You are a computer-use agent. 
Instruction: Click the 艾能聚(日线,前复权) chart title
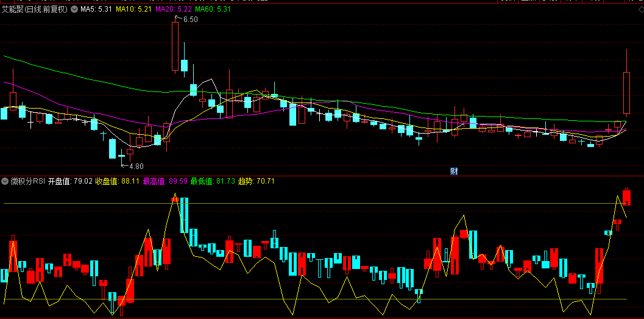click(x=35, y=9)
